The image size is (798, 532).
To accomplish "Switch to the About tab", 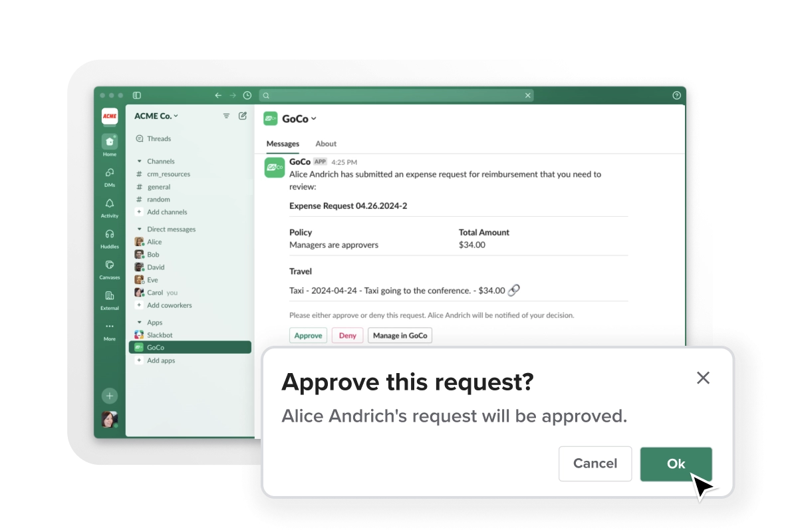I will 326,144.
